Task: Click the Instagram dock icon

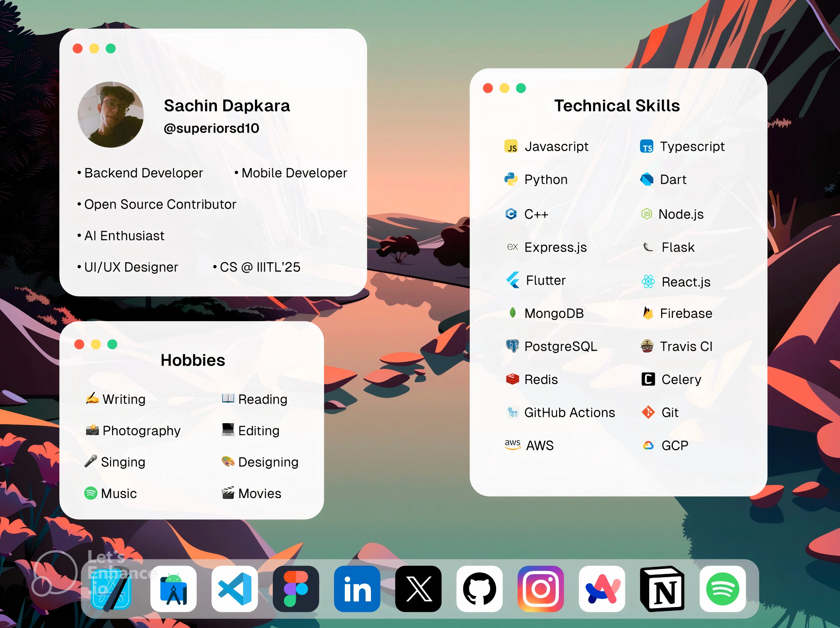Action: [540, 589]
